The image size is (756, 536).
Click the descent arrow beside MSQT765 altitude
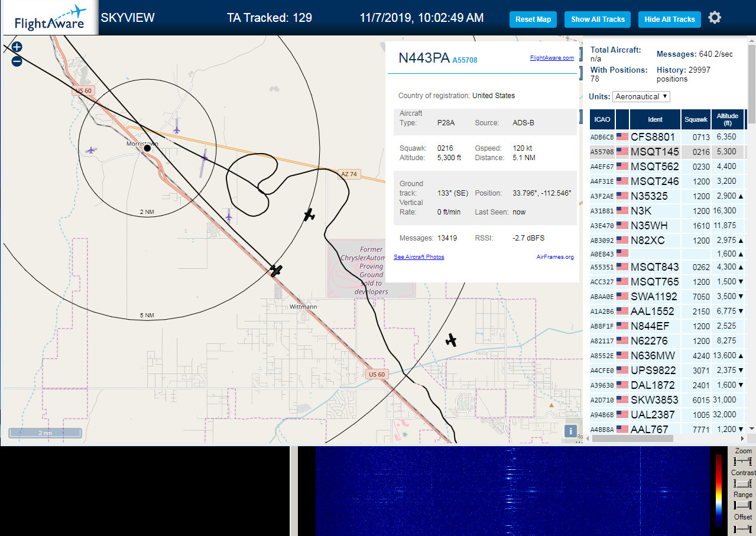point(741,282)
